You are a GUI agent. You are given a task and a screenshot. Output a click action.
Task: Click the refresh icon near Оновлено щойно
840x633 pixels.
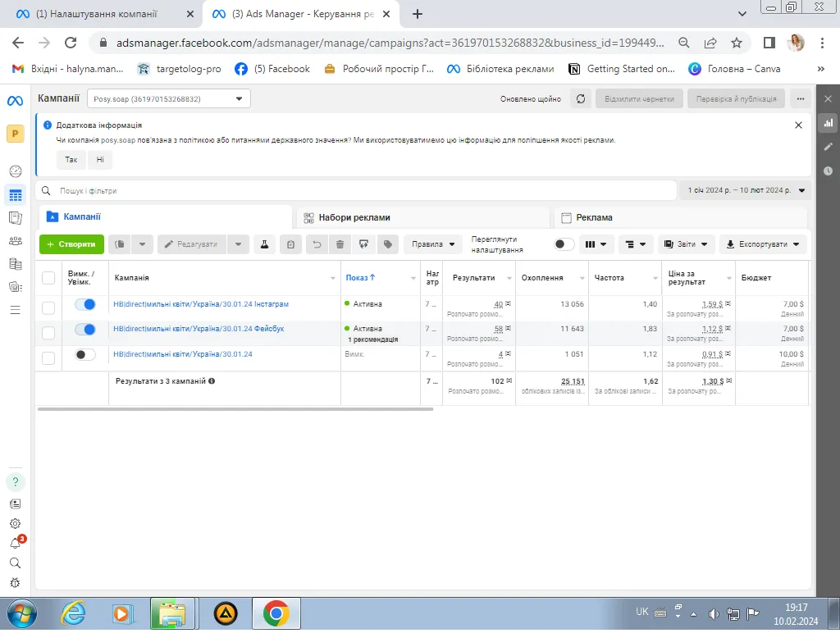click(581, 99)
